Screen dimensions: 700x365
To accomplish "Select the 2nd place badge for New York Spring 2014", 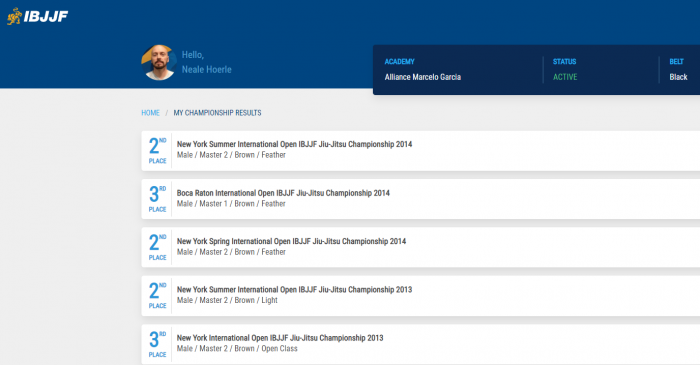I will pos(157,247).
